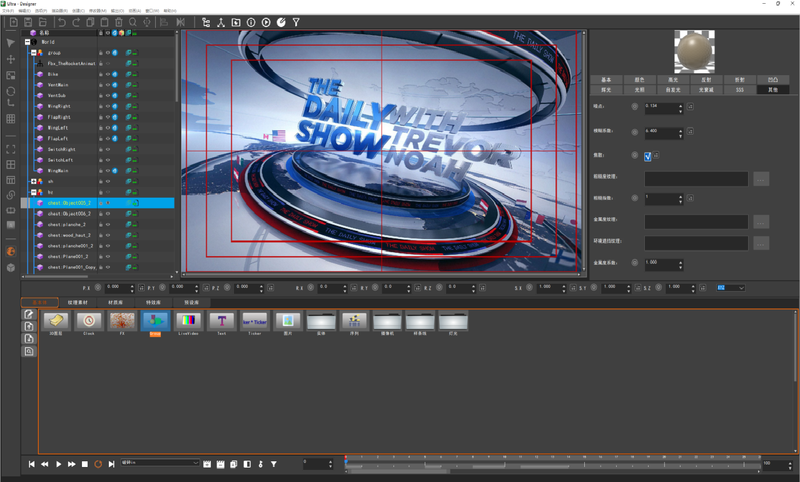Click the Filter funnel icon in top toolbar

click(x=296, y=22)
